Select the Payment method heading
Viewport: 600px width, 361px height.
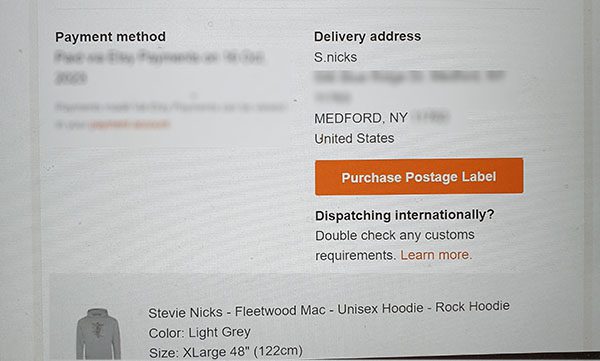coord(111,37)
